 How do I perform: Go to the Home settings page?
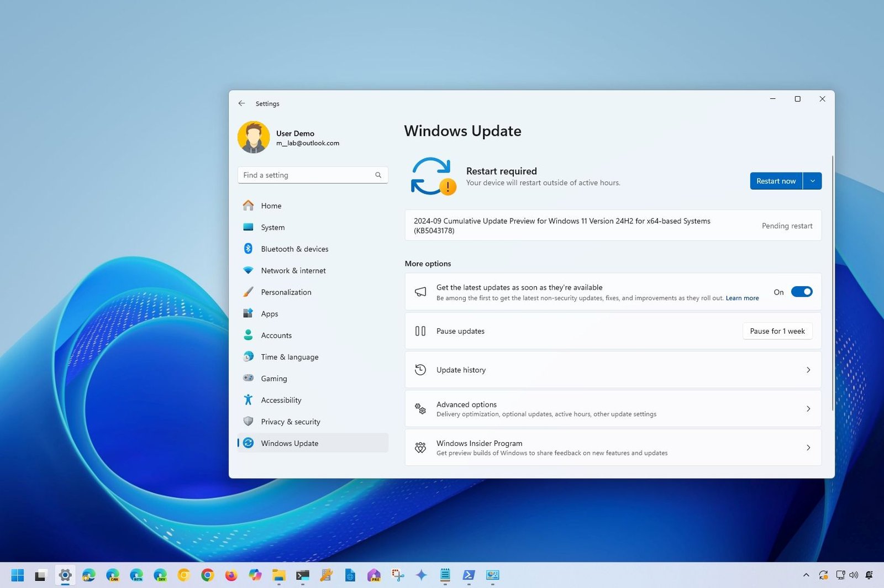tap(313, 206)
